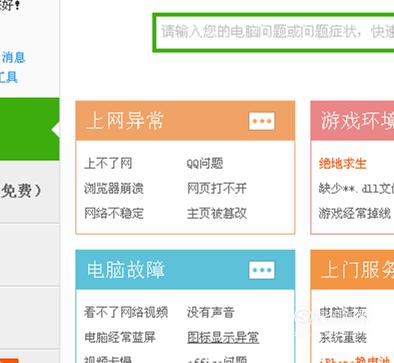
Task: Open the 电脑经常蓝屏 link
Action: pos(120,337)
